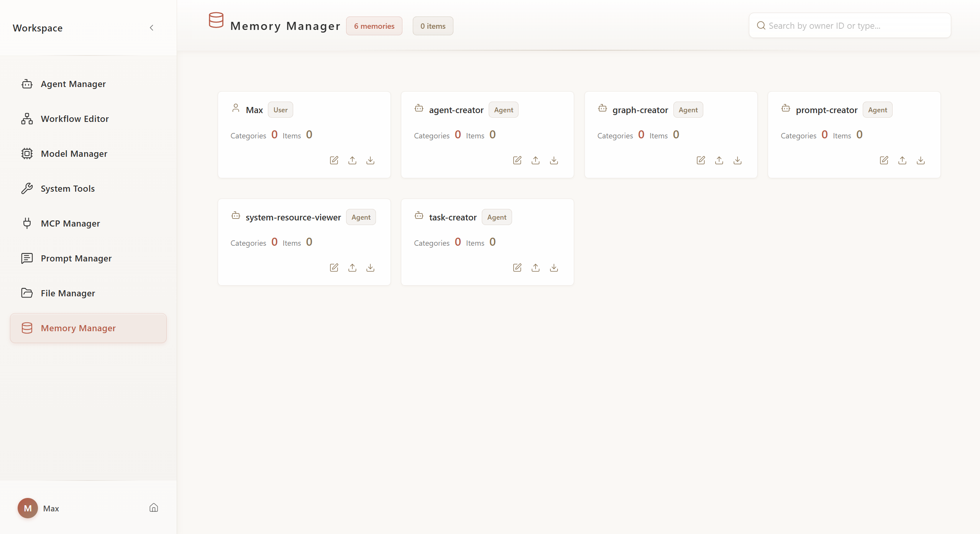Screen dimensions: 980x534
Task: Click the home icon next to Max's profile
Action: pyautogui.click(x=153, y=508)
